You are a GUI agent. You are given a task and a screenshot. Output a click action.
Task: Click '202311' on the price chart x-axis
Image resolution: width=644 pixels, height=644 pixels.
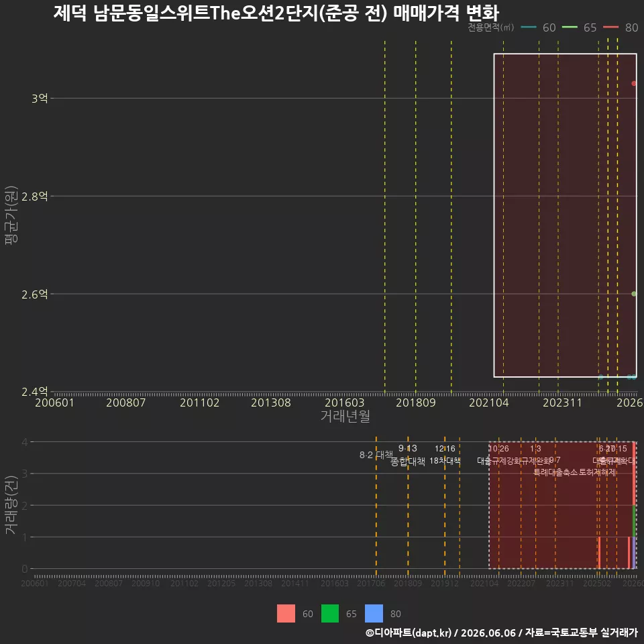pos(562,402)
